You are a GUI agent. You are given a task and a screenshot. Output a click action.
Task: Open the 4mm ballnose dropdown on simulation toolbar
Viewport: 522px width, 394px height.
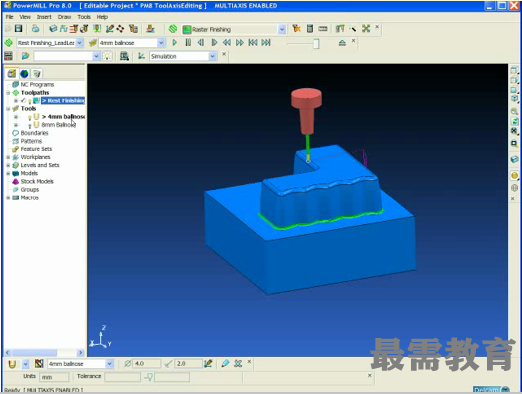pos(161,43)
